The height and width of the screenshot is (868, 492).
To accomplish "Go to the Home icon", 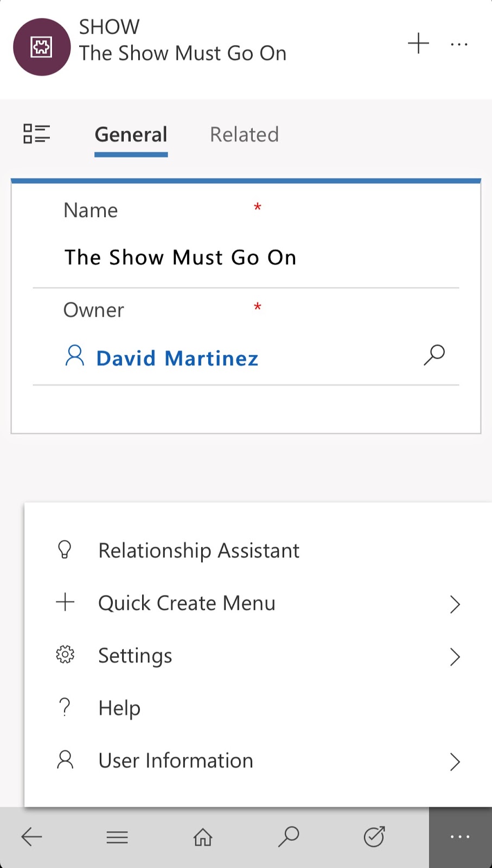I will click(203, 837).
